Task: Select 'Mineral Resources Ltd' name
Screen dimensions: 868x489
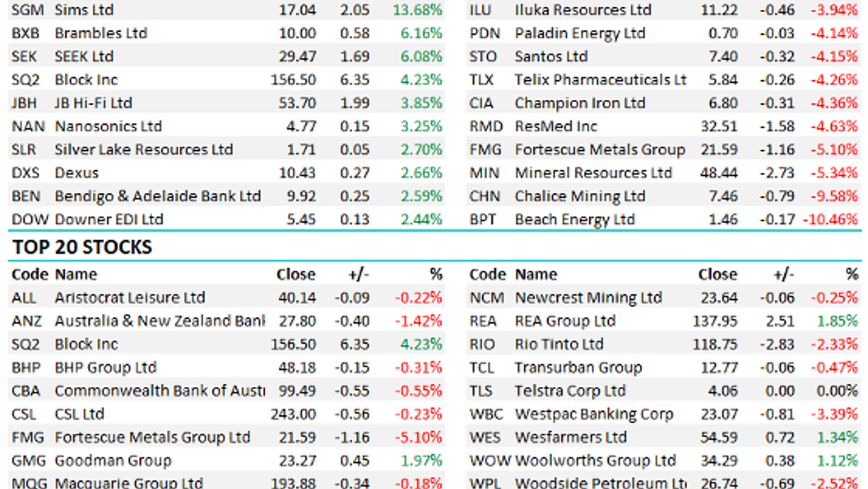Action: (x=593, y=173)
